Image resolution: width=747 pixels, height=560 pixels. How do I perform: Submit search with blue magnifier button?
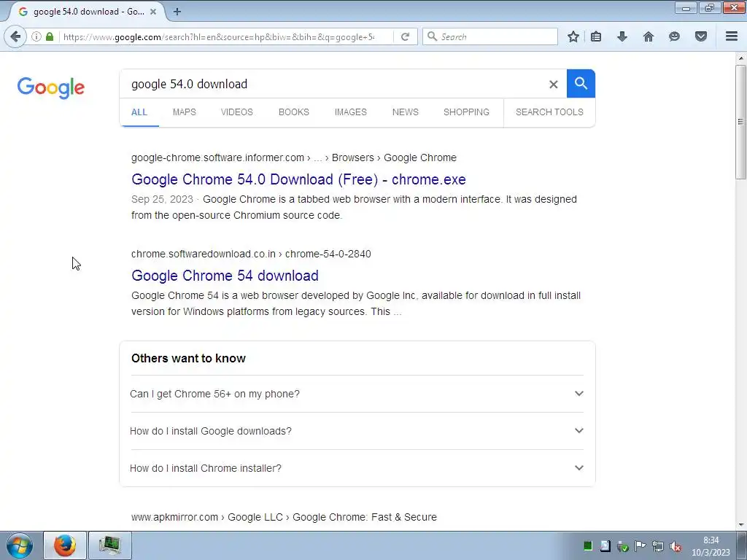point(581,83)
